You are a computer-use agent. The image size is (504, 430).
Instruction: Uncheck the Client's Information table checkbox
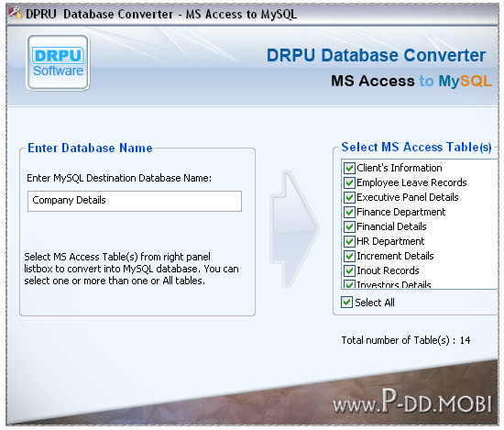[x=349, y=168]
